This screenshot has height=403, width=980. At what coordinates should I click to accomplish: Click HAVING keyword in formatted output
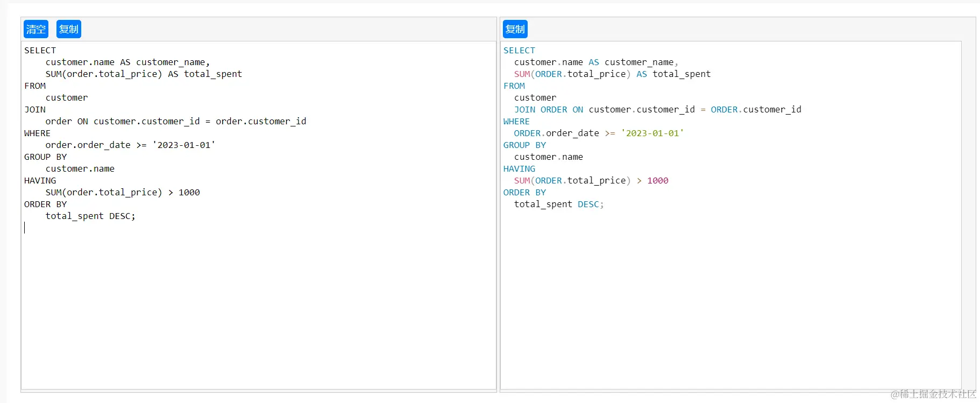tap(519, 169)
